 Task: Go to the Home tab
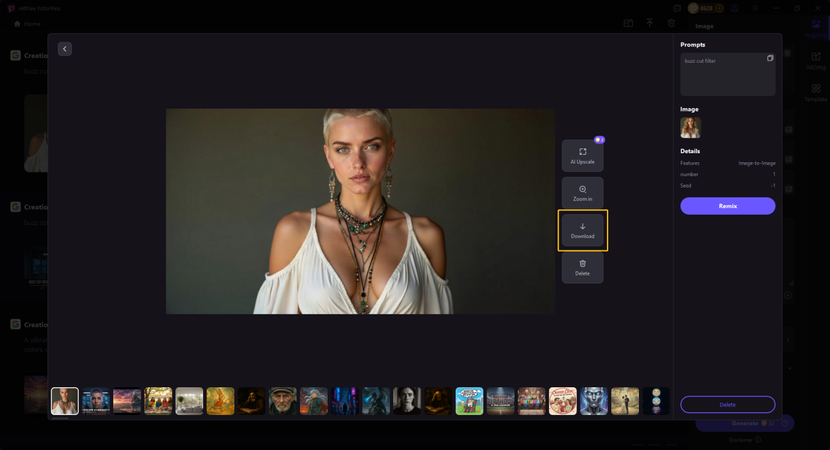click(x=28, y=23)
